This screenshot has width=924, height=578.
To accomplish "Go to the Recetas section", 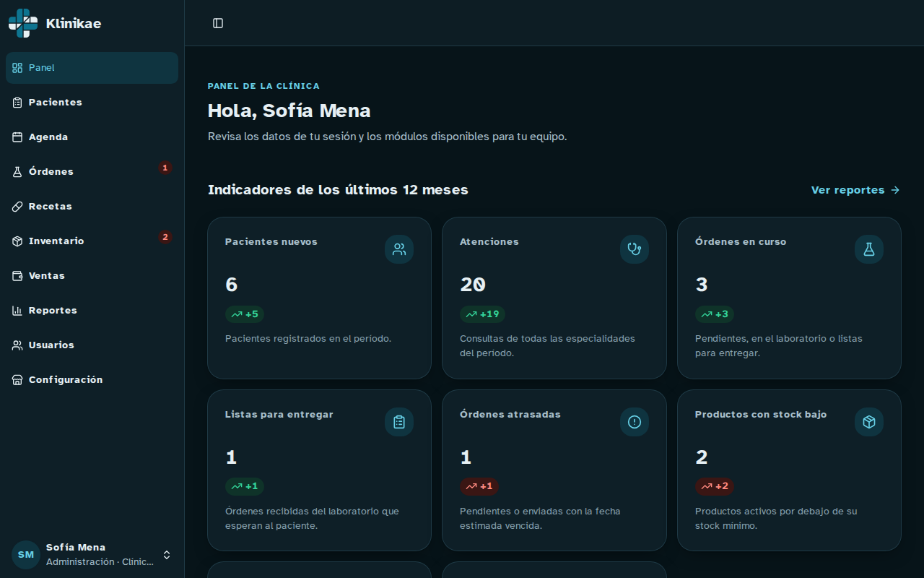I will click(92, 207).
